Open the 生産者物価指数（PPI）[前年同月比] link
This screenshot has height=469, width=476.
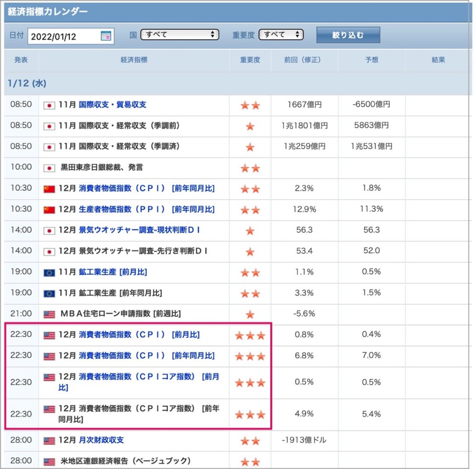(x=146, y=209)
